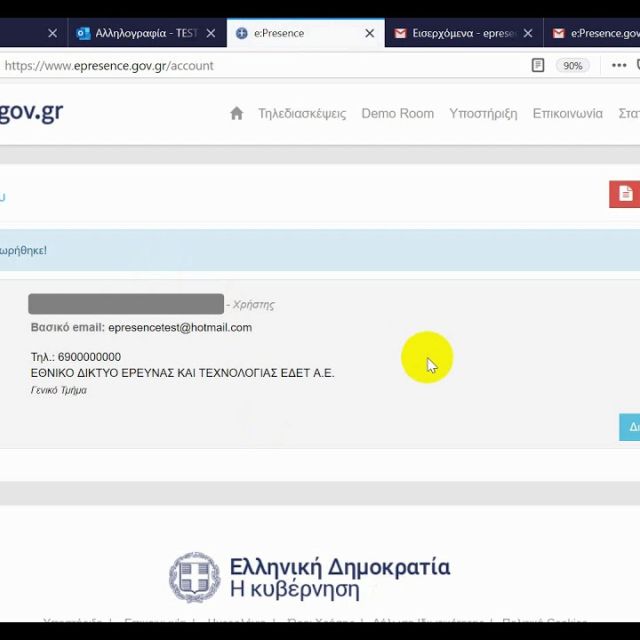Select the e:Presence browser tab
Screen dimensions: 640x640
coord(306,33)
